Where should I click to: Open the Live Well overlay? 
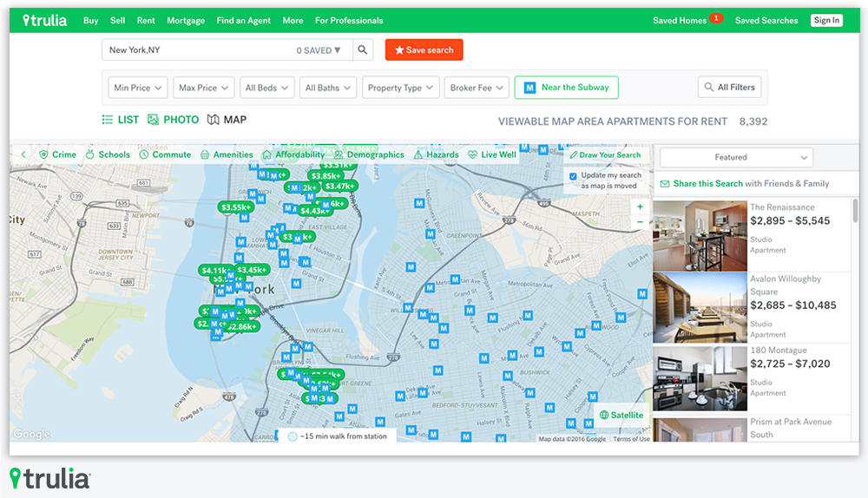coord(492,155)
